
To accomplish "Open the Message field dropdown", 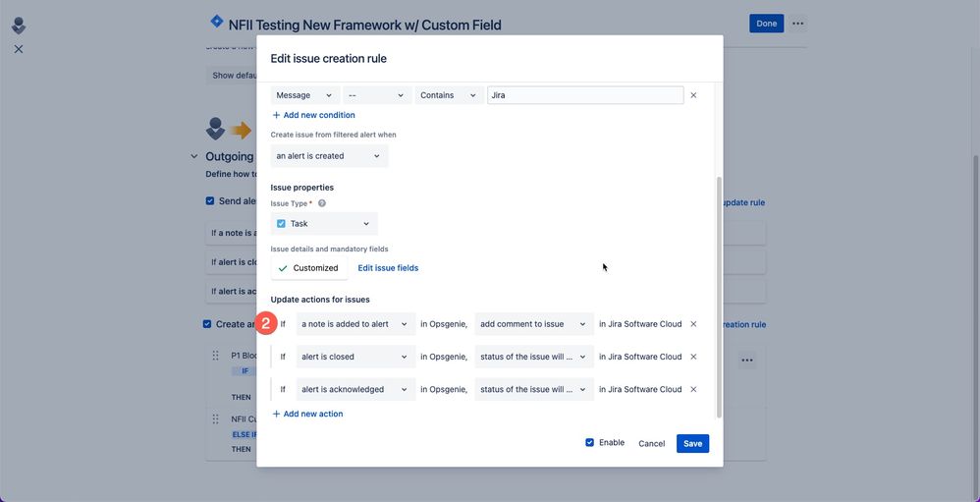I will tap(305, 95).
